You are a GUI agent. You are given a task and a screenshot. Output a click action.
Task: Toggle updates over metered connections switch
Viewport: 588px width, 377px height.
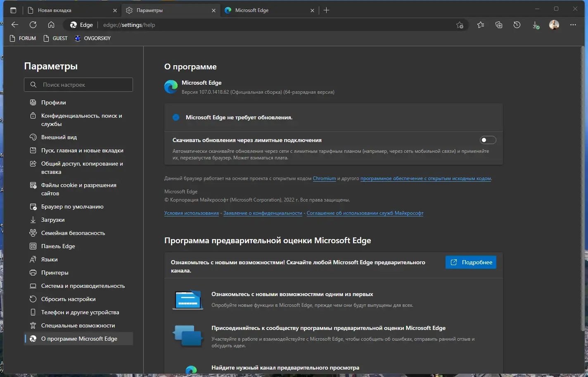click(488, 140)
